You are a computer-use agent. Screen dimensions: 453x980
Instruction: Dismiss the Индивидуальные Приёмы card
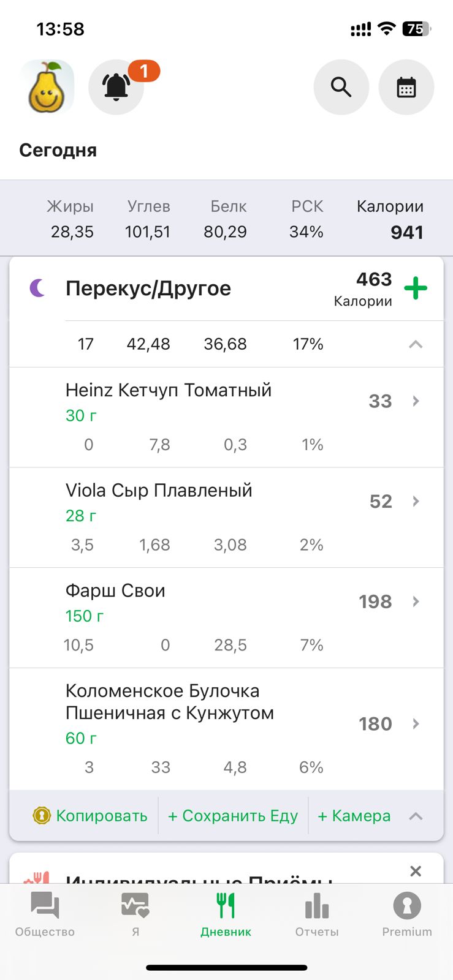point(416,871)
